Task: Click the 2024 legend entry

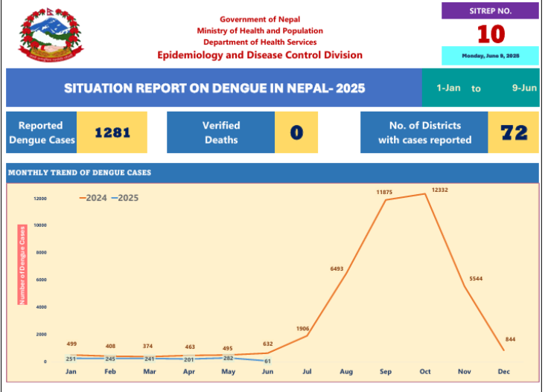Action: tap(93, 198)
